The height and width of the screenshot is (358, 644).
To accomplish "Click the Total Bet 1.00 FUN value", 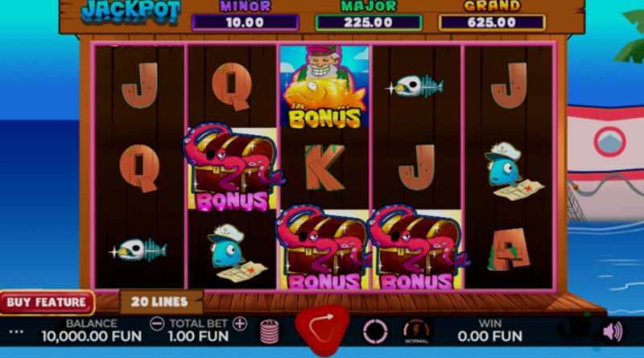I will [198, 336].
